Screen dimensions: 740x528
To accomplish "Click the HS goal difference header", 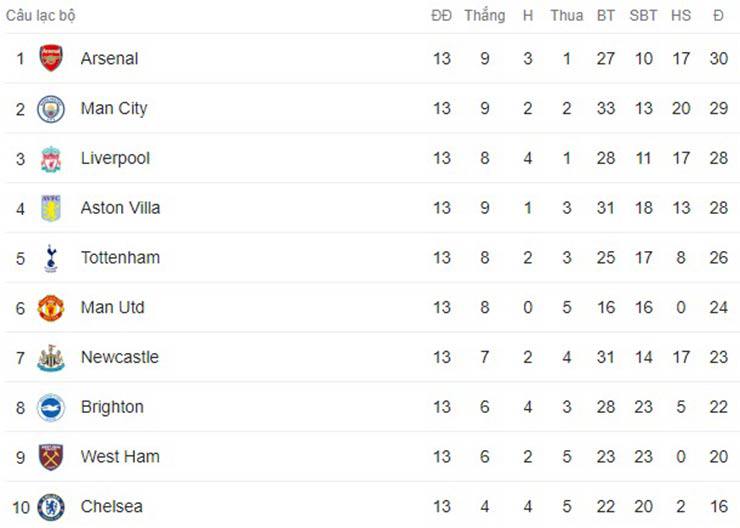I will pyautogui.click(x=681, y=16).
